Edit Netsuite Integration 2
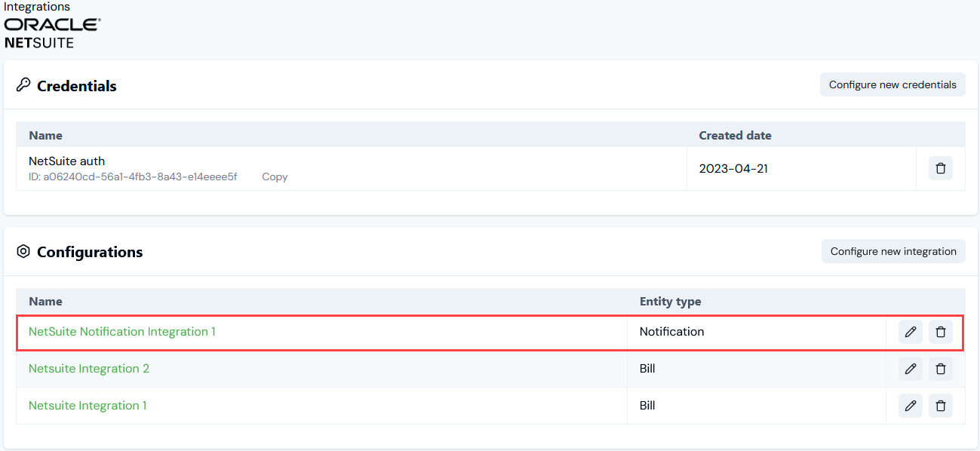The width and height of the screenshot is (980, 451). click(x=911, y=369)
